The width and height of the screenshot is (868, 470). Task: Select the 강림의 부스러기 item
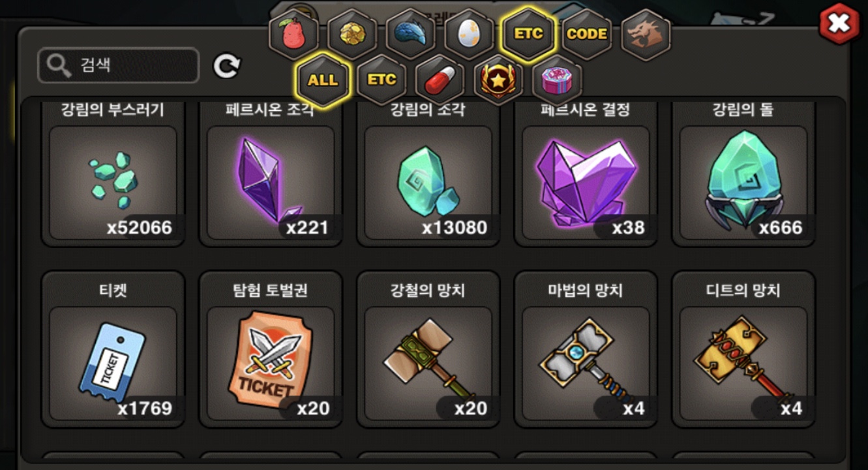point(113,174)
